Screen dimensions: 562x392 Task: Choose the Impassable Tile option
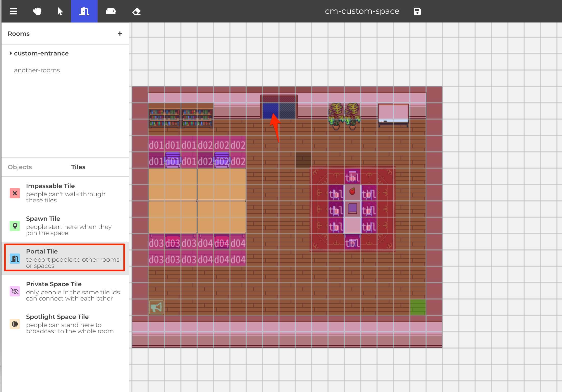pos(65,193)
